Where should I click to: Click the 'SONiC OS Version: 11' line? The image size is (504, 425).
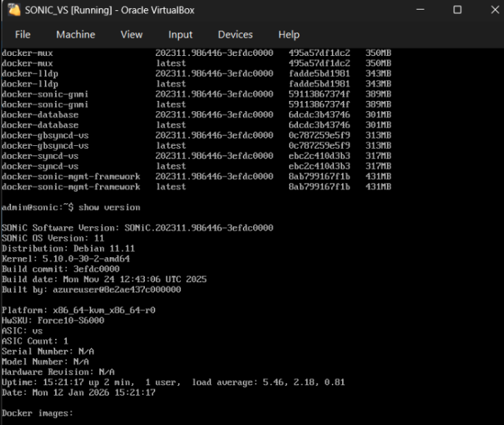click(53, 238)
